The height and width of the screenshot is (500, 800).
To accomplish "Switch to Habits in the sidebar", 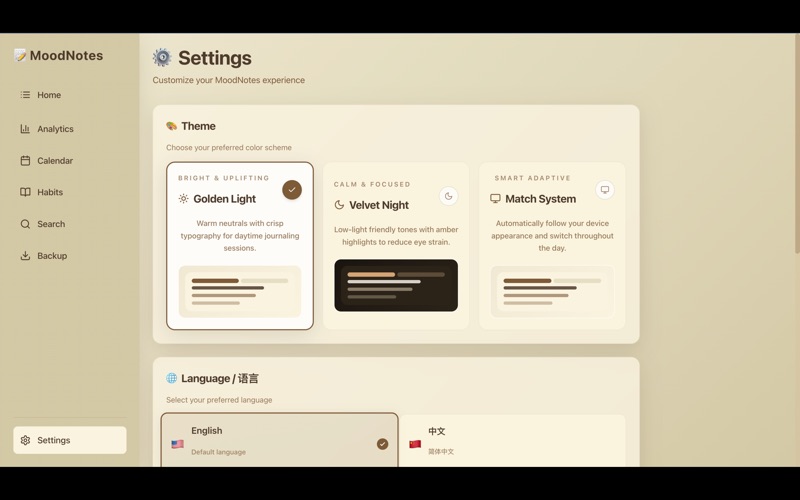I will click(x=70, y=192).
